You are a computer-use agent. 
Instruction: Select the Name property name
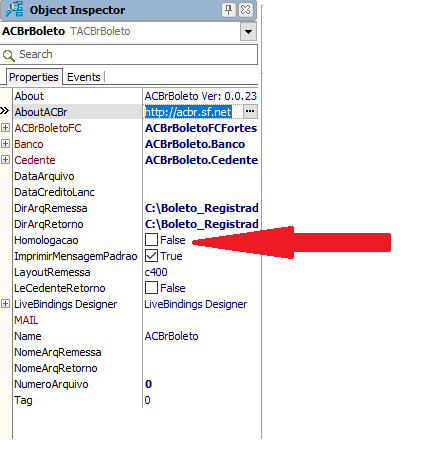(28, 336)
